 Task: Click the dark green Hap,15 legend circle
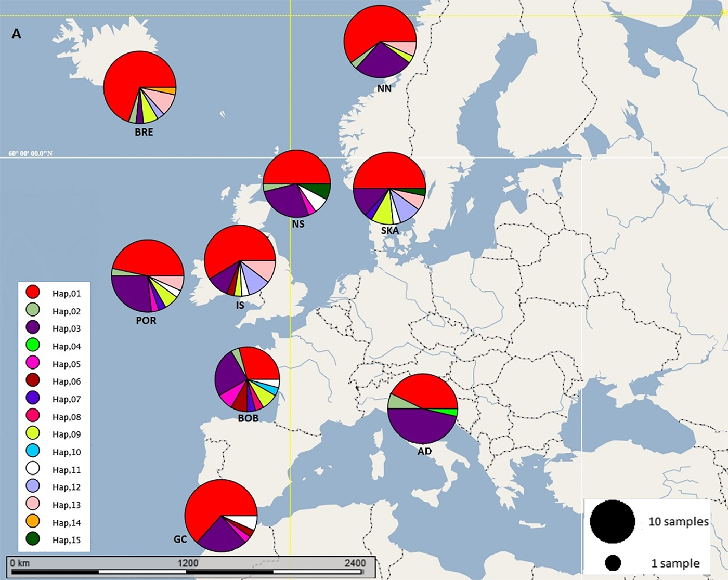pyautogui.click(x=33, y=540)
